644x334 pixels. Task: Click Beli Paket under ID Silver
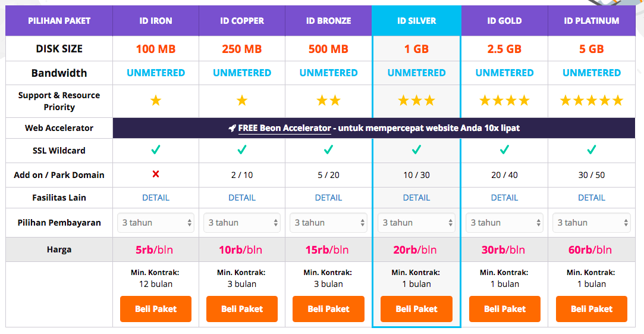pos(416,309)
